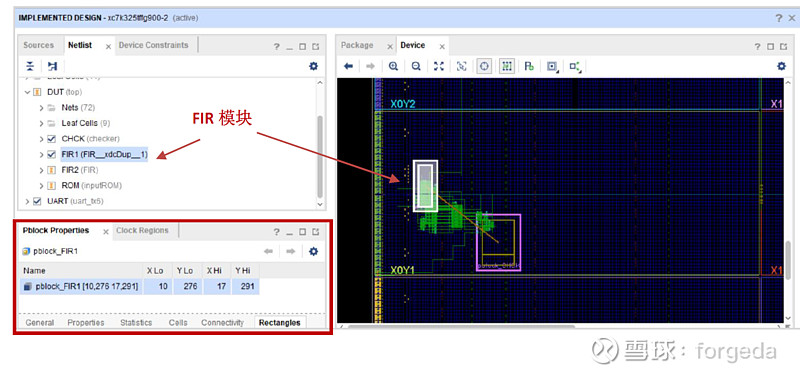Image resolution: width=800 pixels, height=375 pixels.
Task: Switch to the Package tab
Action: pyautogui.click(x=357, y=45)
